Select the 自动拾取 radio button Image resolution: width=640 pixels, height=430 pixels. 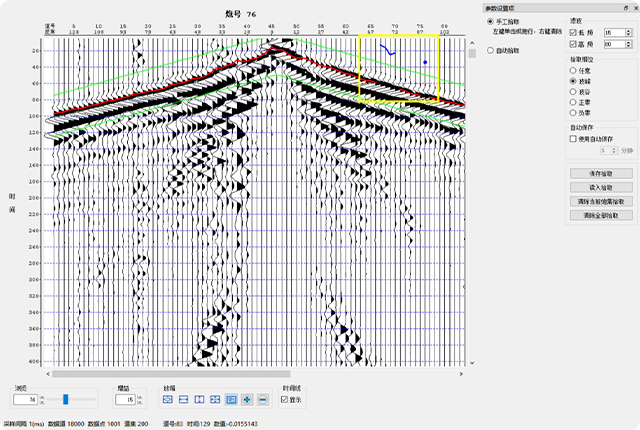coord(489,49)
